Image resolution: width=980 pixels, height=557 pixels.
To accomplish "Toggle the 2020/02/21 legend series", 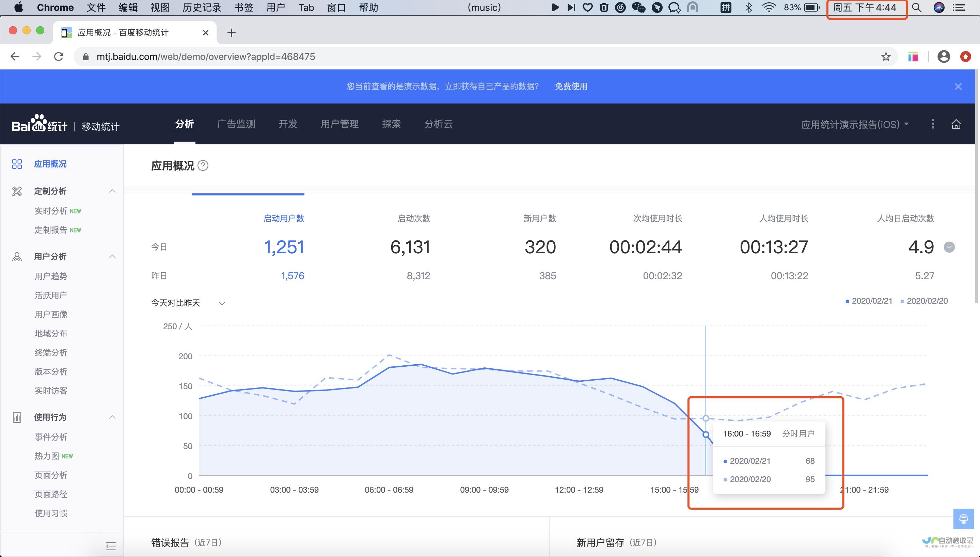I will pyautogui.click(x=868, y=301).
